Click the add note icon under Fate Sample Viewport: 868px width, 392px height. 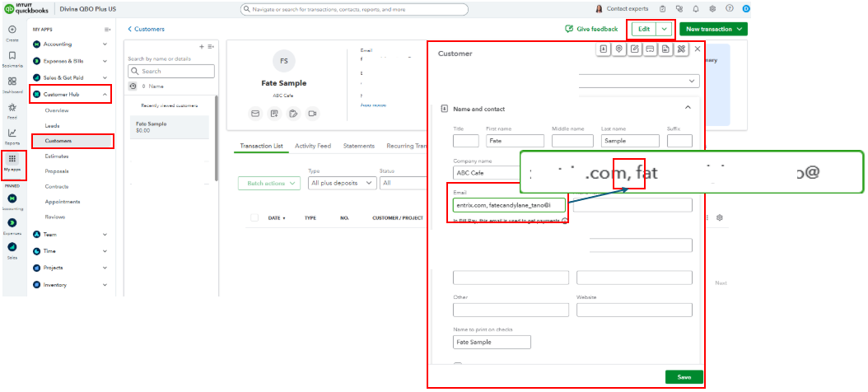(274, 114)
